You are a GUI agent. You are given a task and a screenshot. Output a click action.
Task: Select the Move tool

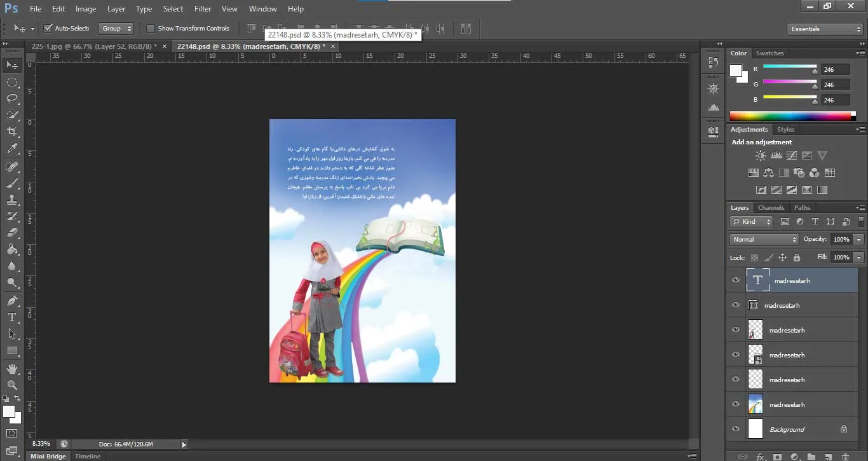point(12,65)
